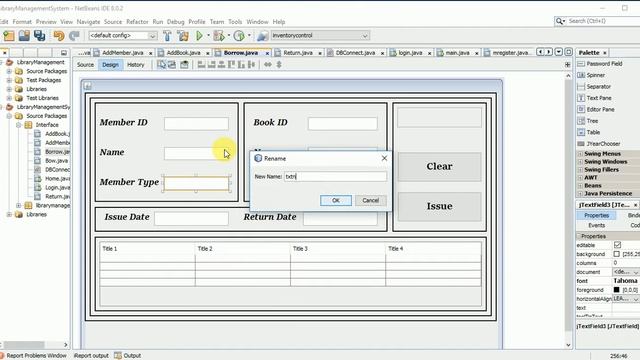Close the Rename dialog
The image size is (640, 360).
(384, 158)
